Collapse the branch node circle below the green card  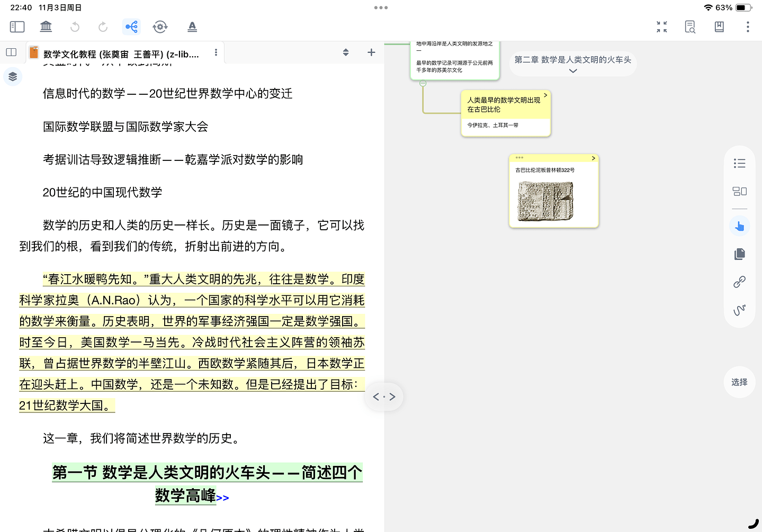[423, 83]
